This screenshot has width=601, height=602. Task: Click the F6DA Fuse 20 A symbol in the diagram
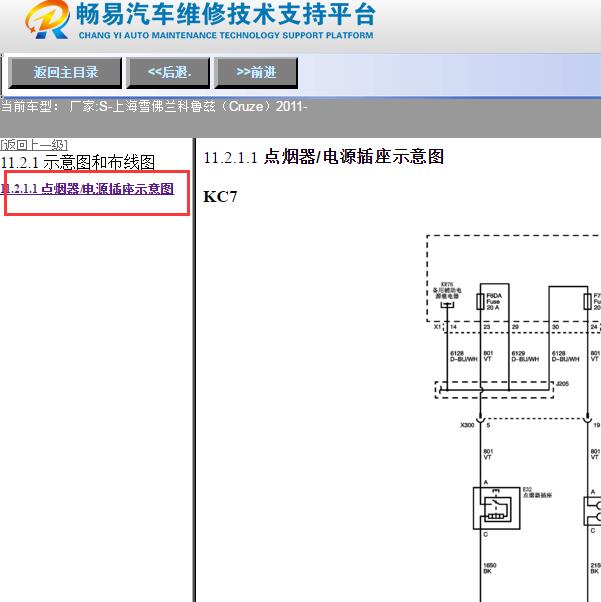[x=480, y=301]
